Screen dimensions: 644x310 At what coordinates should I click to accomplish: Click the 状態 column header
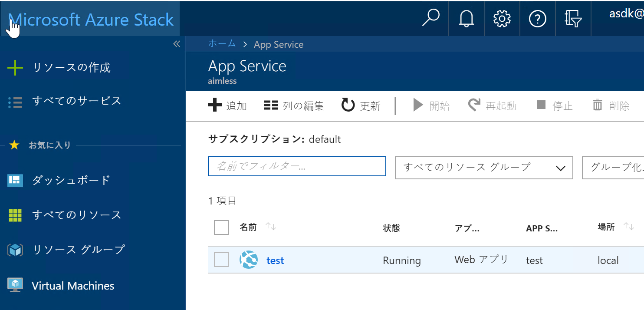pos(391,228)
